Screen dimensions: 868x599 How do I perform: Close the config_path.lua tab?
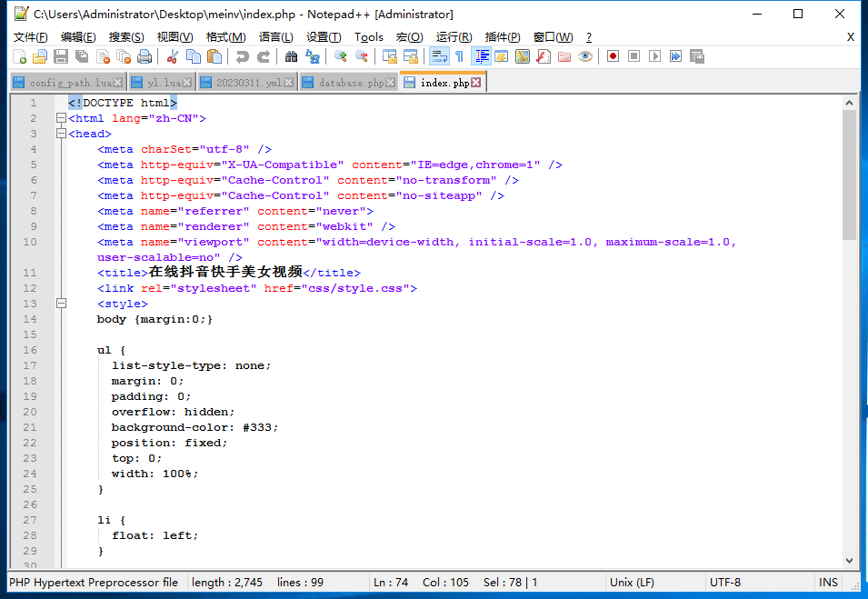pyautogui.click(x=118, y=83)
